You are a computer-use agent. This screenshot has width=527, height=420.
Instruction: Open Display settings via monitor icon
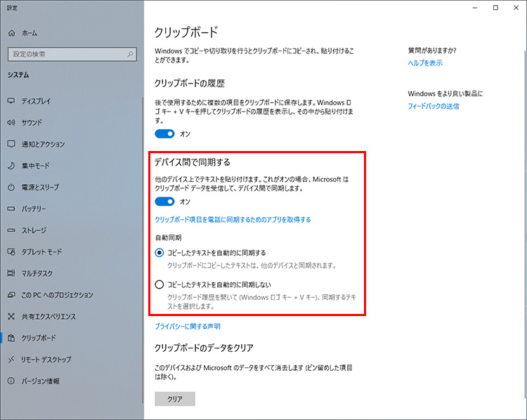point(11,101)
